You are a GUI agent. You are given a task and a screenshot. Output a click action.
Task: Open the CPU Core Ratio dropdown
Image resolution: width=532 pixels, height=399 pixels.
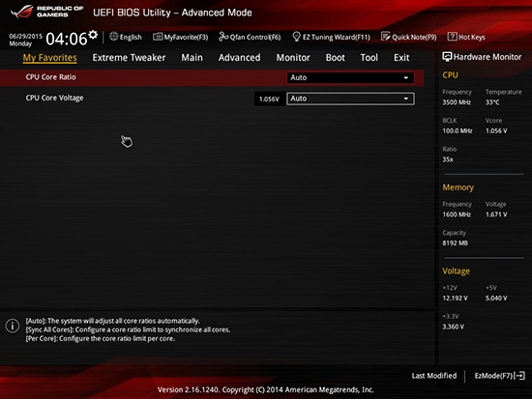tap(350, 77)
